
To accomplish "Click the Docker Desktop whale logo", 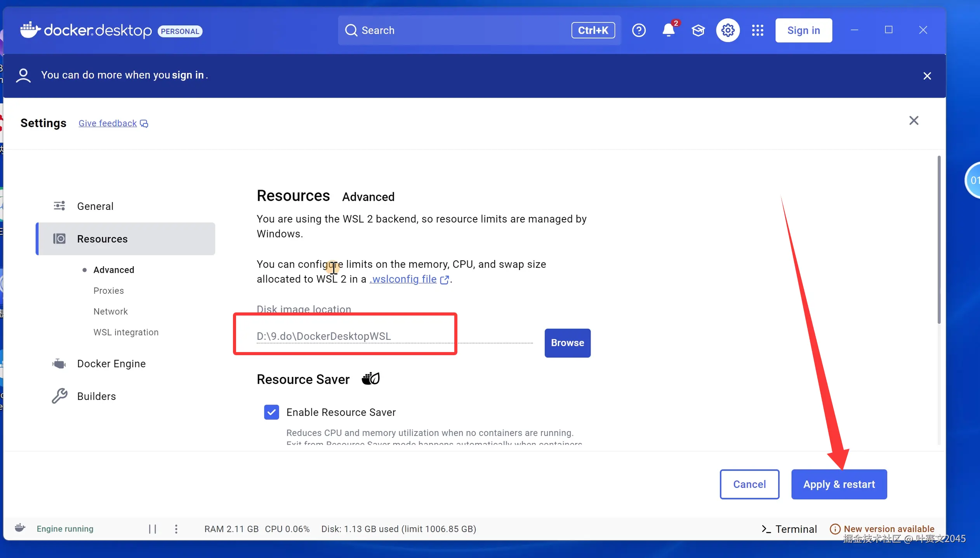I will [x=30, y=30].
